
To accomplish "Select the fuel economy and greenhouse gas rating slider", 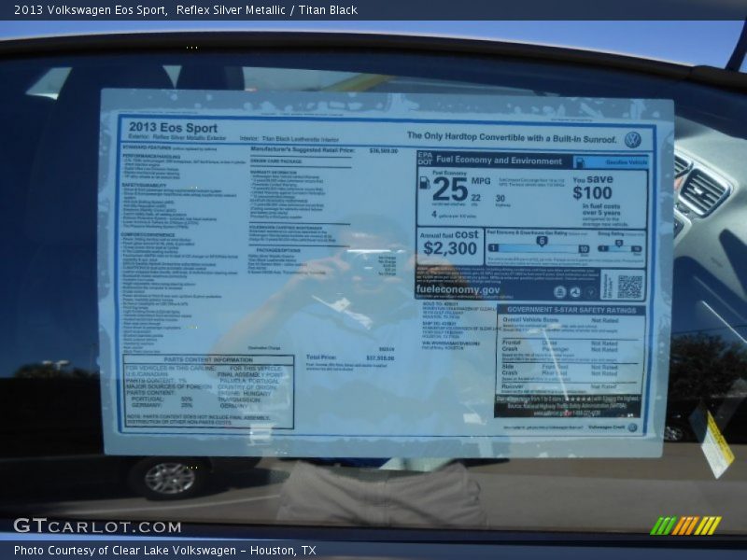I will pyautogui.click(x=539, y=248).
